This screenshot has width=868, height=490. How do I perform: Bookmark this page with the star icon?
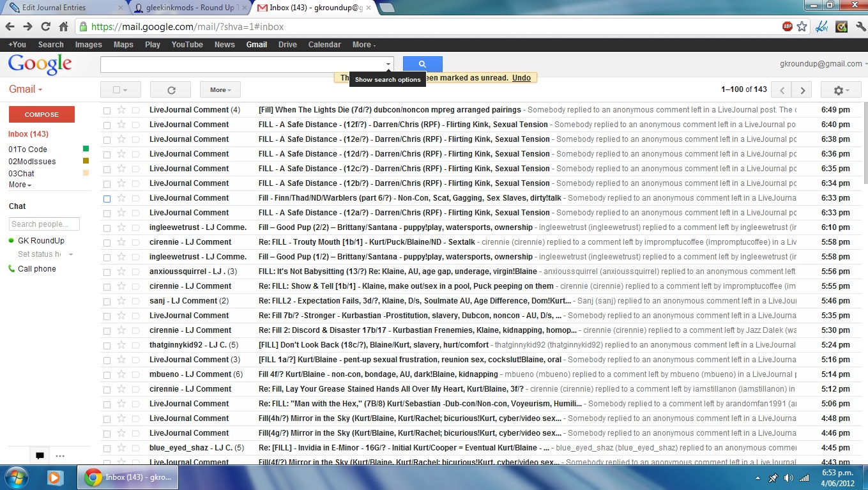(x=802, y=27)
